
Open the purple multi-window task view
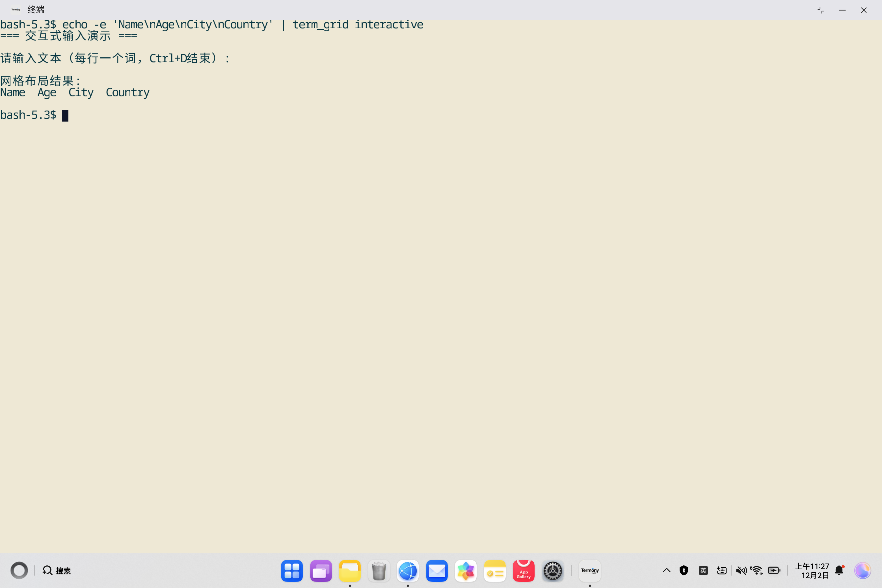tap(321, 571)
